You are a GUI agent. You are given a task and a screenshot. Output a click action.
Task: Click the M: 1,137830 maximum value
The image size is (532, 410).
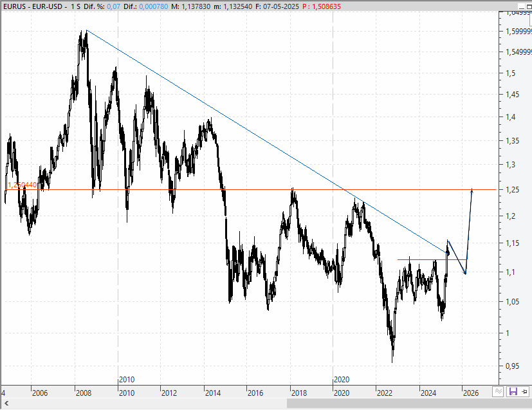(190, 6)
